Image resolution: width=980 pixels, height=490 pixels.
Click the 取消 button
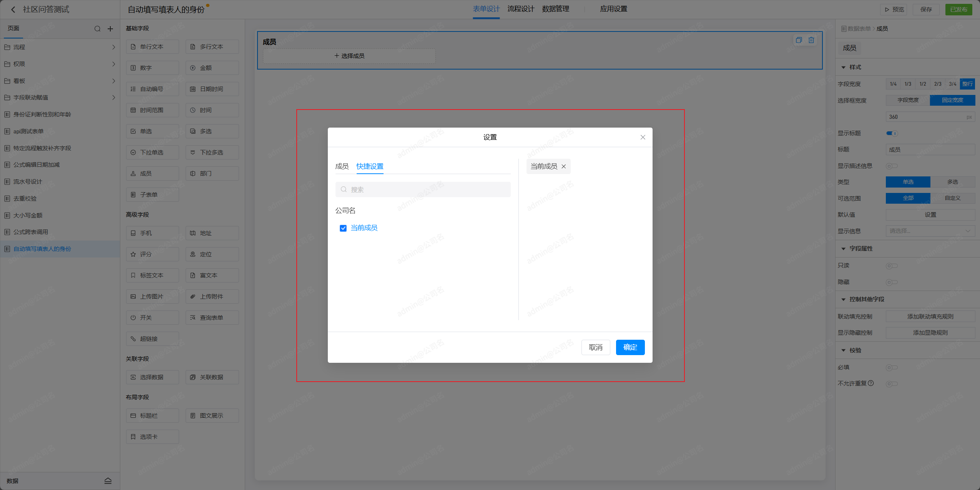pos(595,347)
